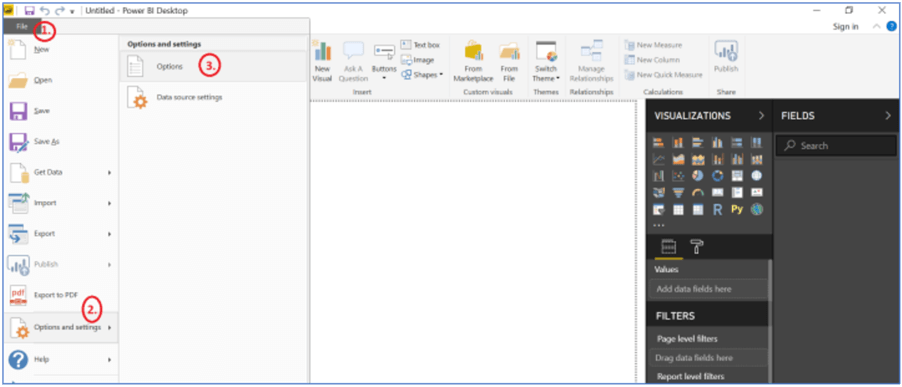Screen dimensions: 902x387
Task: Select the Stacked column chart visual
Action: click(679, 142)
